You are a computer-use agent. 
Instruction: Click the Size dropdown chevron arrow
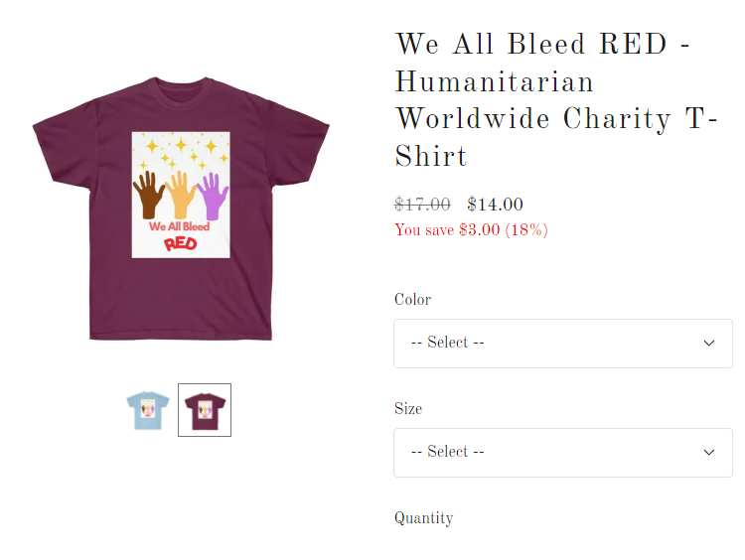[709, 452]
